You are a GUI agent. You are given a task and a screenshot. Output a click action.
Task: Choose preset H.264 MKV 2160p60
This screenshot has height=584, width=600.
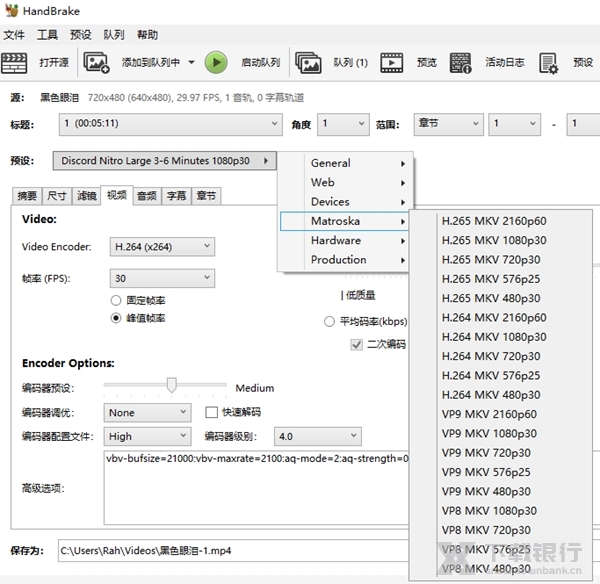(x=494, y=318)
